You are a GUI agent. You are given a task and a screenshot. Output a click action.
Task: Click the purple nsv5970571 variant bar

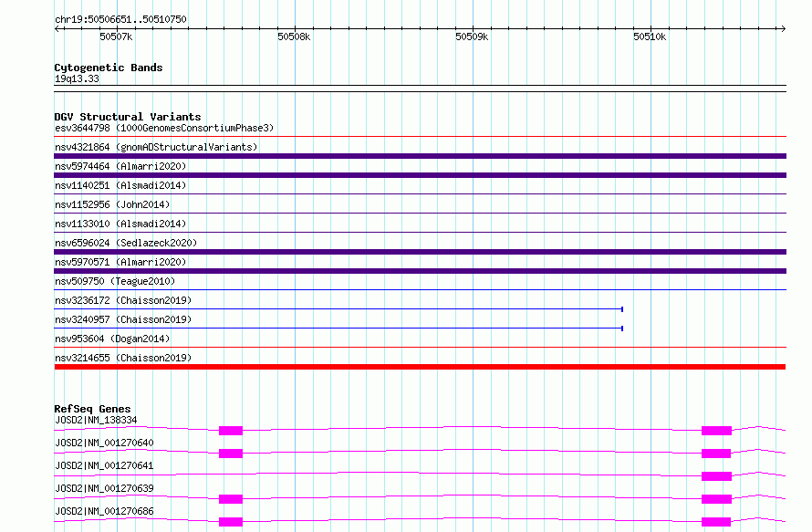pyautogui.click(x=420, y=271)
